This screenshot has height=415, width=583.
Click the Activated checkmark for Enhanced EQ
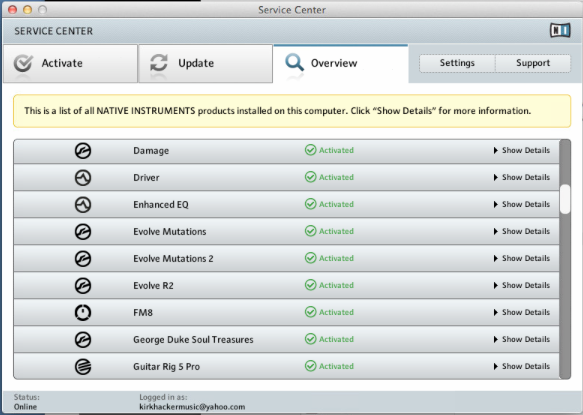point(310,204)
